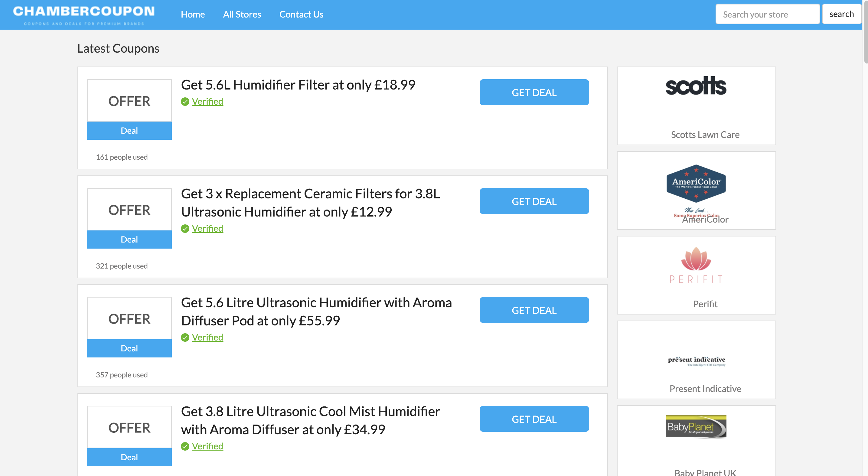The image size is (868, 476).
Task: Click GET DEAL for the £55.99 aroma diffuser
Action: pyautogui.click(x=534, y=310)
